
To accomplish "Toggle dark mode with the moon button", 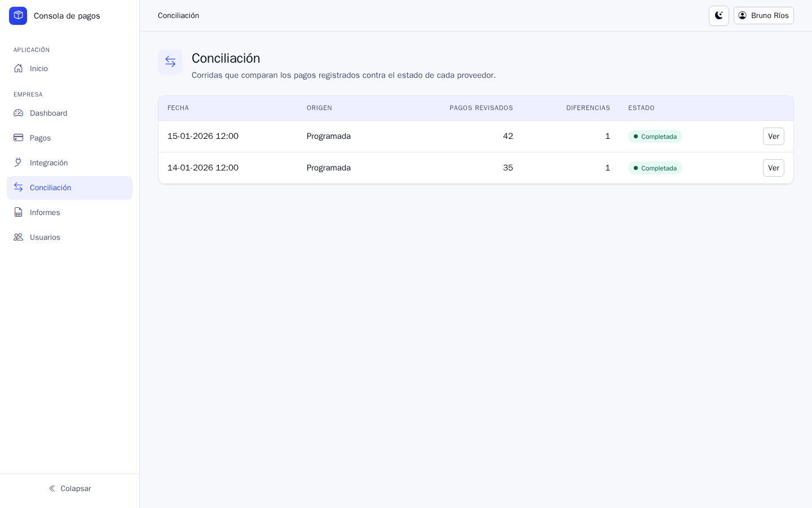I will (719, 16).
